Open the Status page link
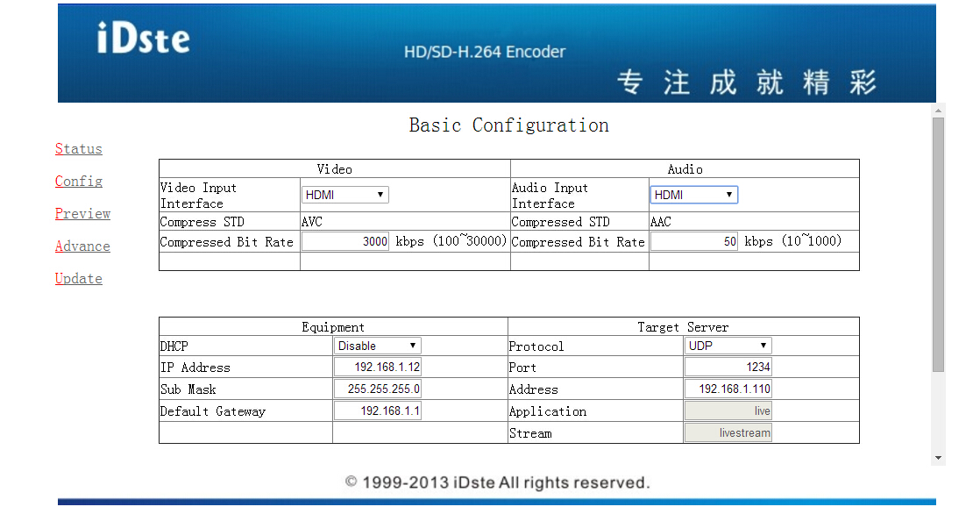The image size is (980, 514). [79, 149]
